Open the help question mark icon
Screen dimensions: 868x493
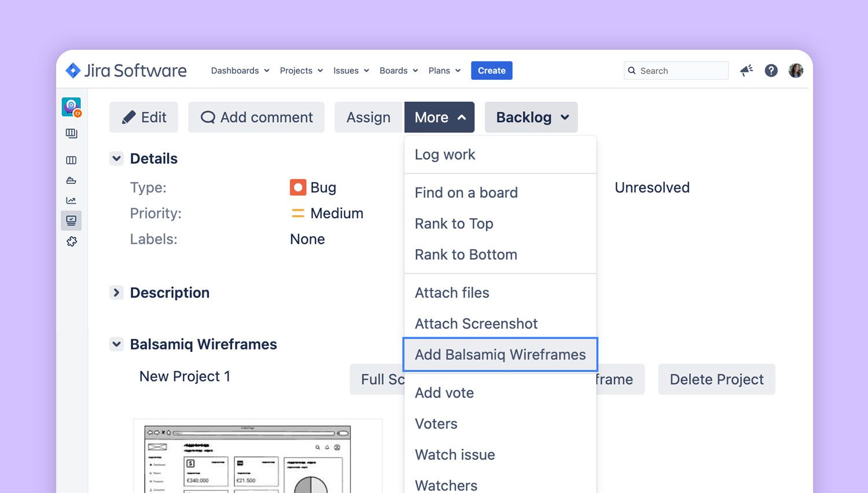[x=771, y=71]
